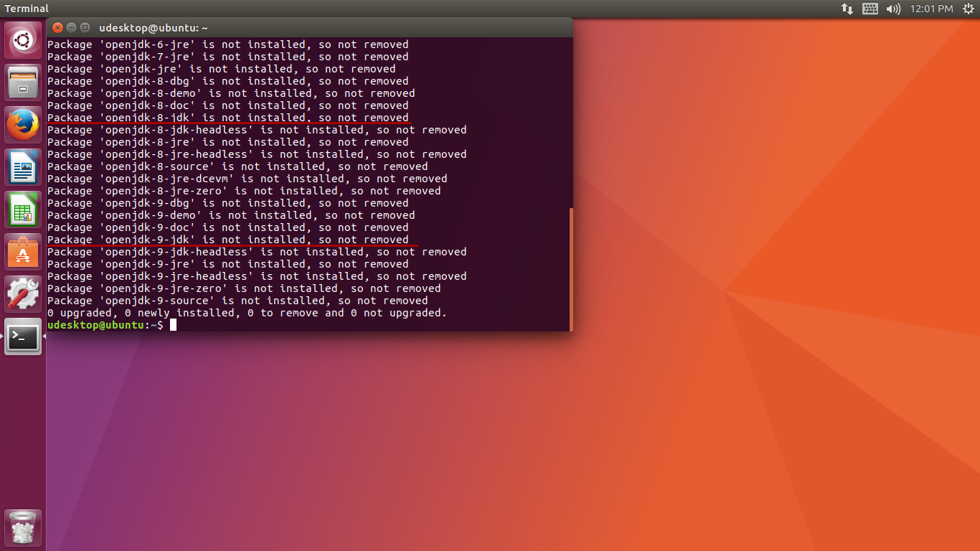Select the Terminal icon in launcher

[x=23, y=336]
